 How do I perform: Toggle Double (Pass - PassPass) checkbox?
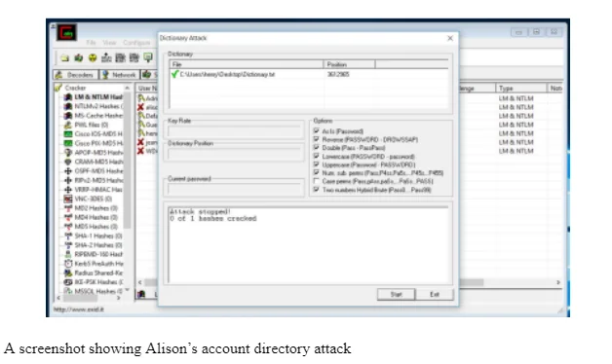pos(316,147)
